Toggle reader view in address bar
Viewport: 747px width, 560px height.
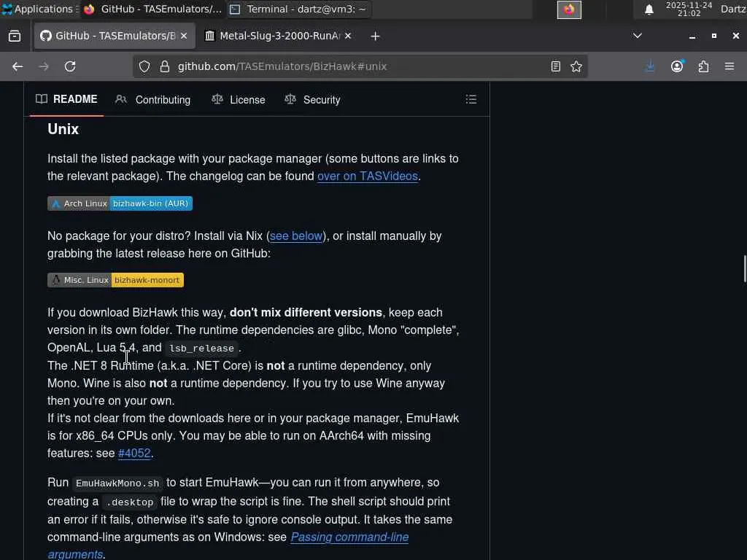[x=555, y=66]
